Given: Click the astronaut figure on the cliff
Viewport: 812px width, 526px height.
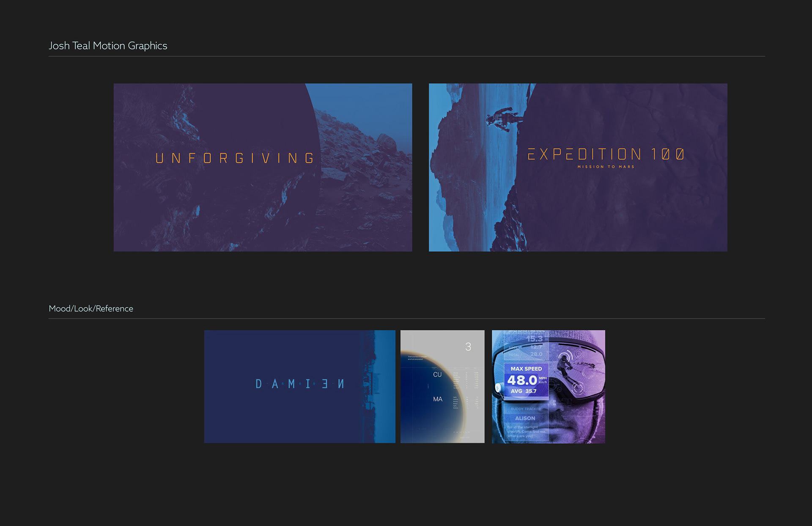Looking at the screenshot, I should point(502,118).
